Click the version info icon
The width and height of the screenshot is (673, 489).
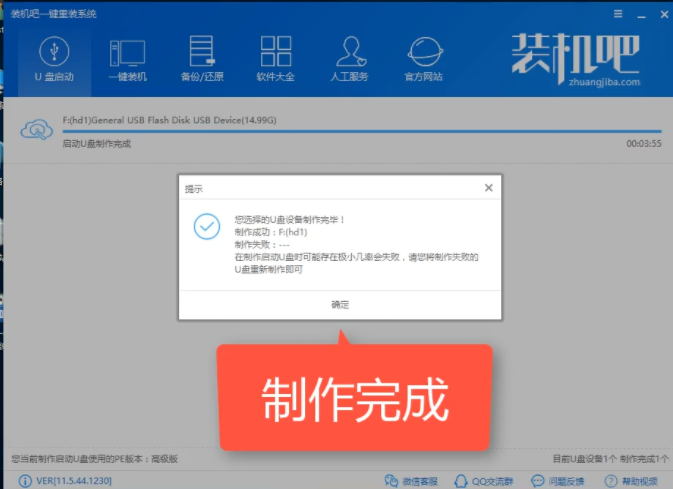coord(25,481)
